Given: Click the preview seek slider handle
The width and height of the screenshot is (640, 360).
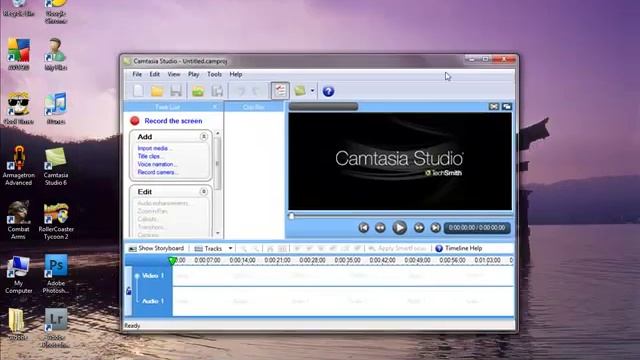Looking at the screenshot, I should 291,216.
